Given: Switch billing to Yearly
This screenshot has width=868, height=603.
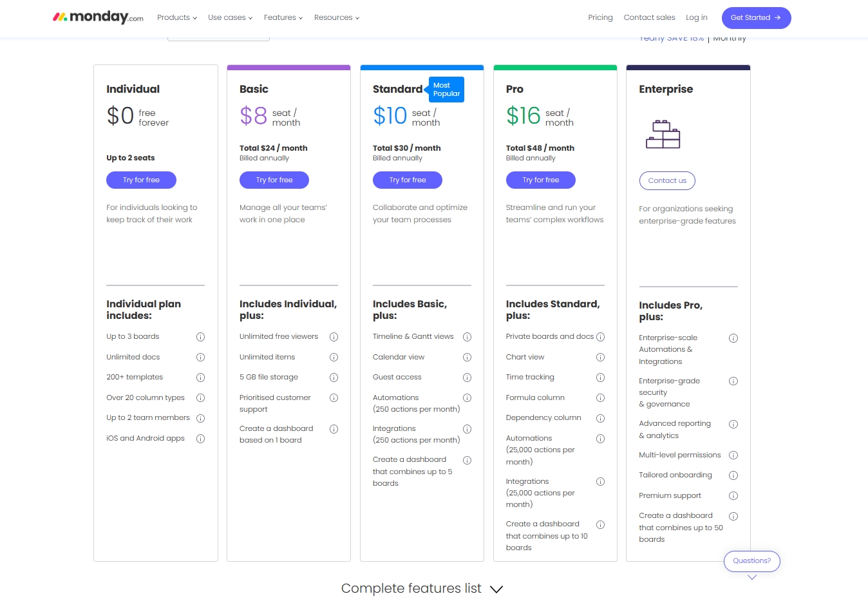Looking at the screenshot, I should (671, 39).
